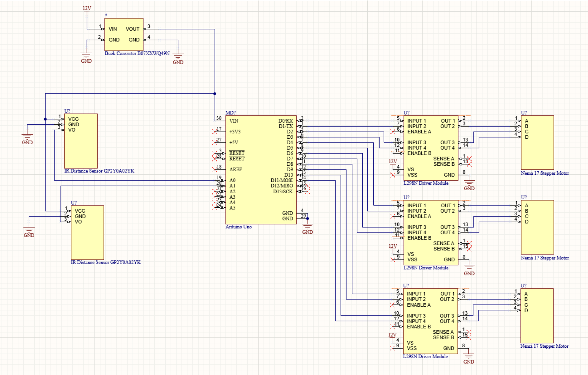Select the AREF pin on the Arduino
The width and height of the screenshot is (588, 375).
(236, 169)
